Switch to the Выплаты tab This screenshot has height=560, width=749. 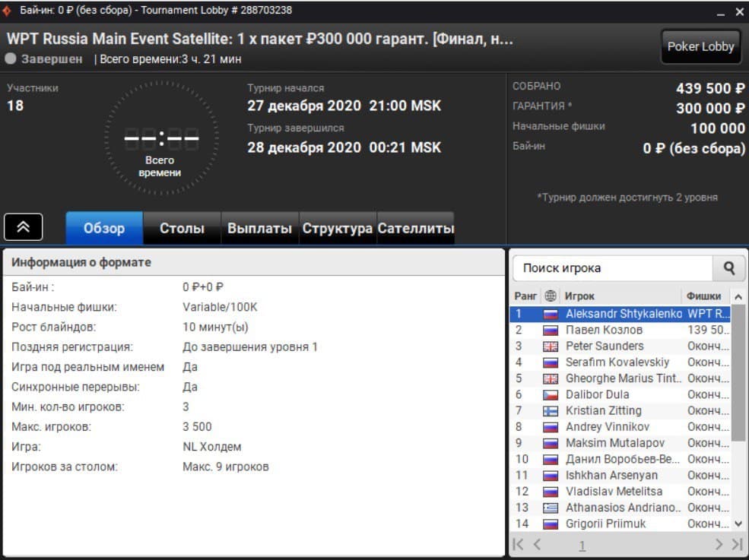pyautogui.click(x=259, y=228)
